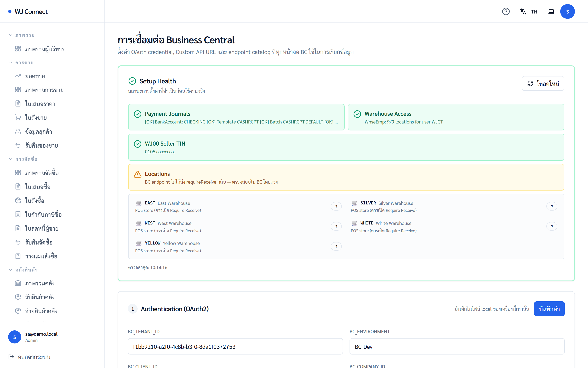Click the บันทึกค่า save button
The width and height of the screenshot is (588, 368).
point(549,309)
